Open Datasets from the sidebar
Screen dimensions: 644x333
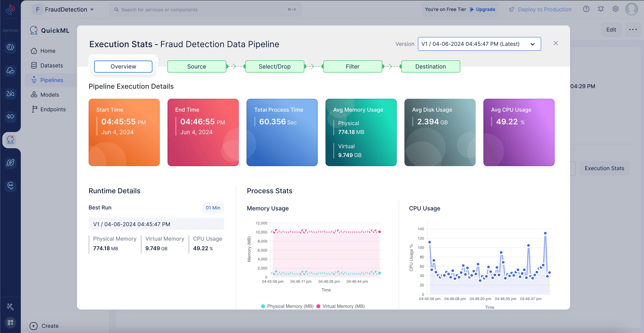51,65
